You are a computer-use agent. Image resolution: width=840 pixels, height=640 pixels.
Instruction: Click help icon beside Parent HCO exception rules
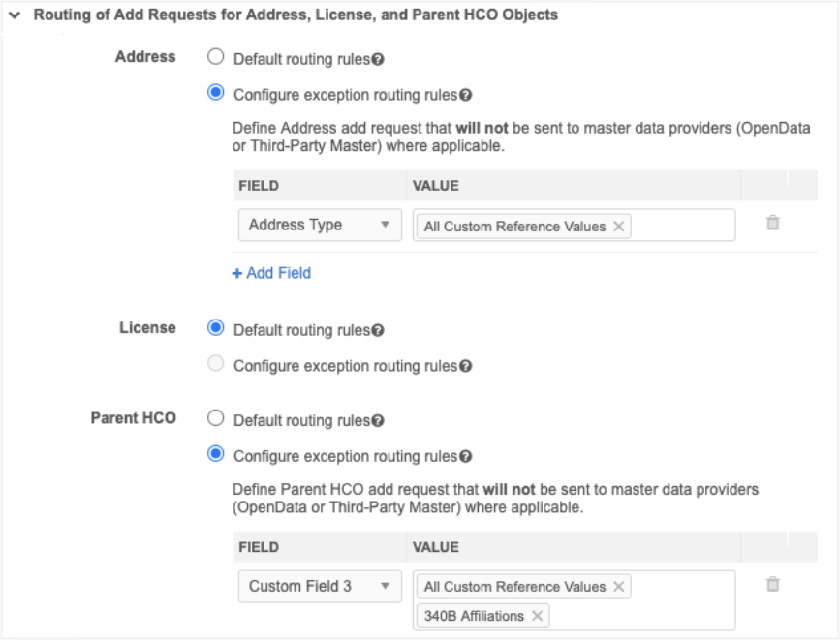(465, 457)
